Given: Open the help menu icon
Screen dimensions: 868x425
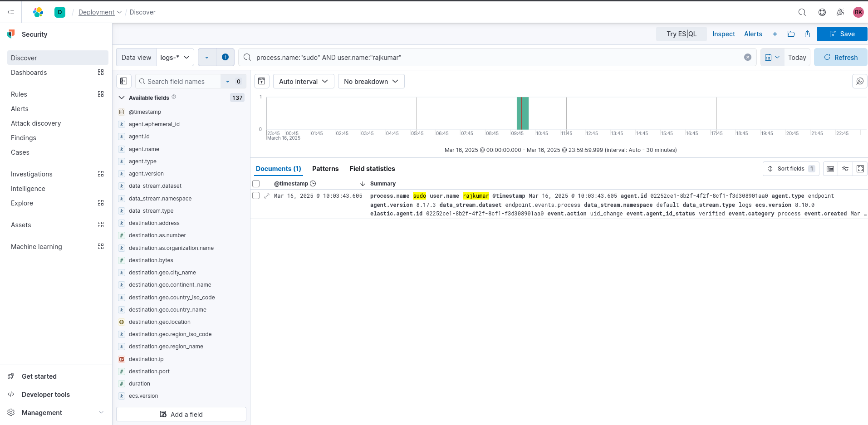Looking at the screenshot, I should coord(822,12).
